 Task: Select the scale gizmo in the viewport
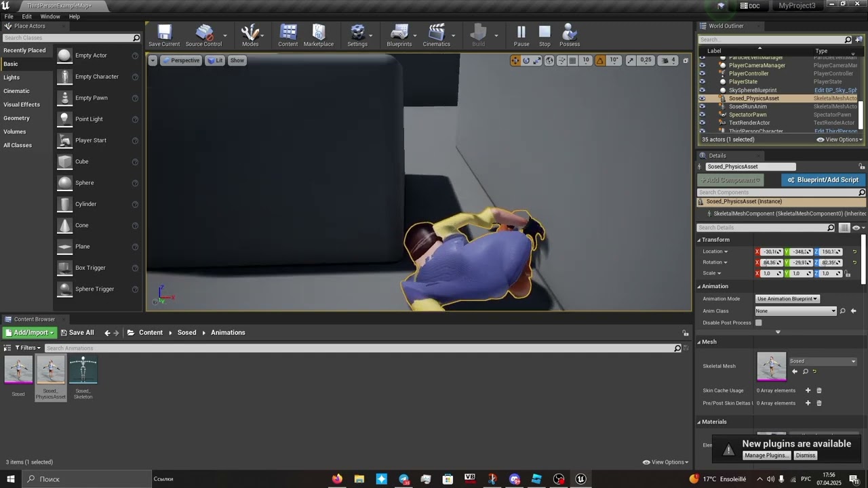537,60
